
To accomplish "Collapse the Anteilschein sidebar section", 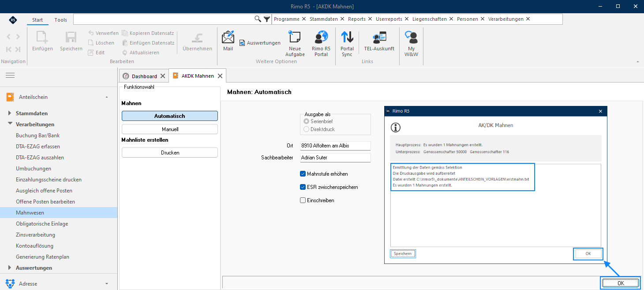I will 106,97.
